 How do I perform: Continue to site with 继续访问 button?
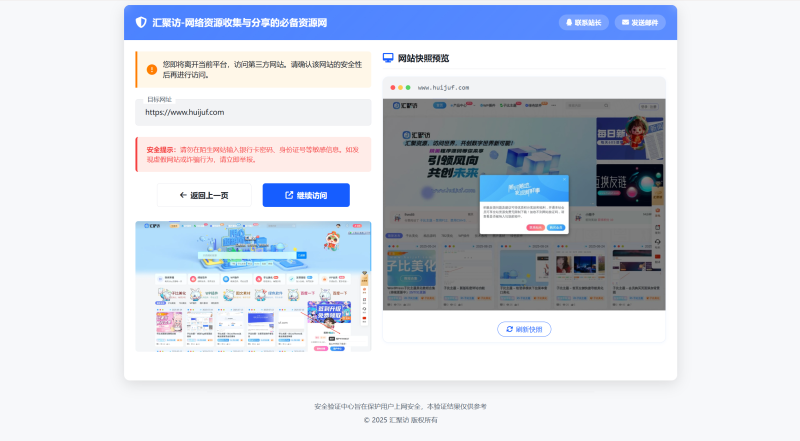point(306,195)
